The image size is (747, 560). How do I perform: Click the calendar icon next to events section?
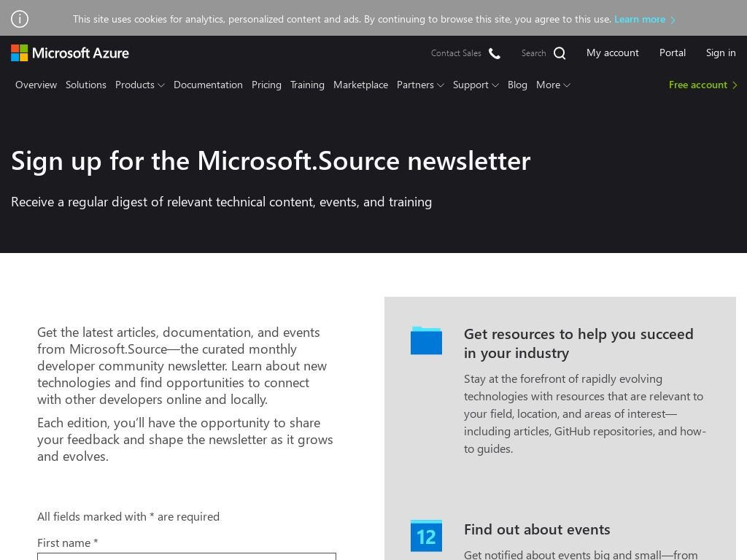coord(426,536)
